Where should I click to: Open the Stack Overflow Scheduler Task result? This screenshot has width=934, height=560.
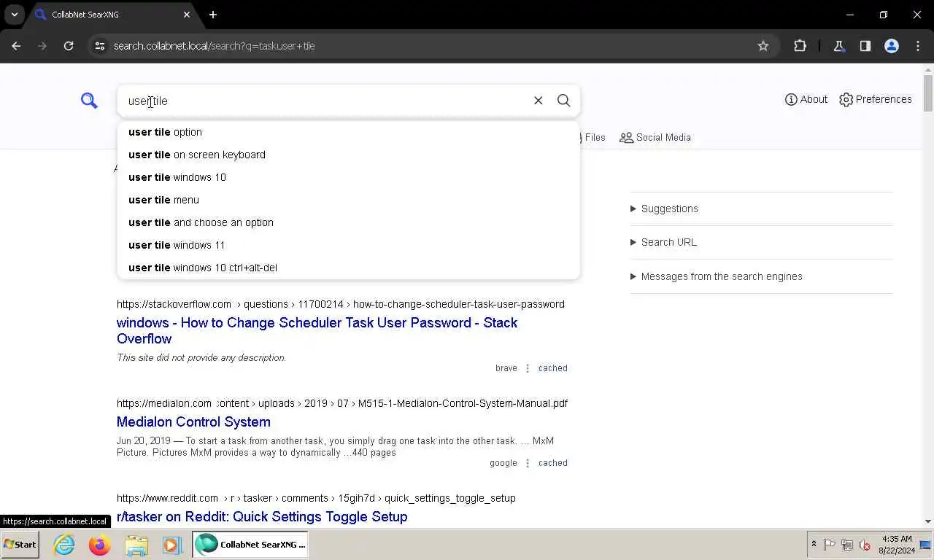click(x=317, y=330)
